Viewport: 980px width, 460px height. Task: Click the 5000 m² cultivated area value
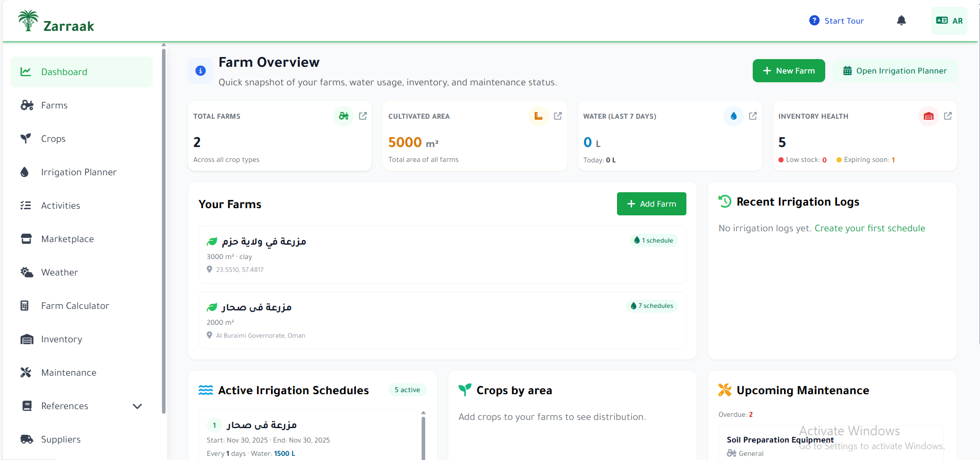413,142
